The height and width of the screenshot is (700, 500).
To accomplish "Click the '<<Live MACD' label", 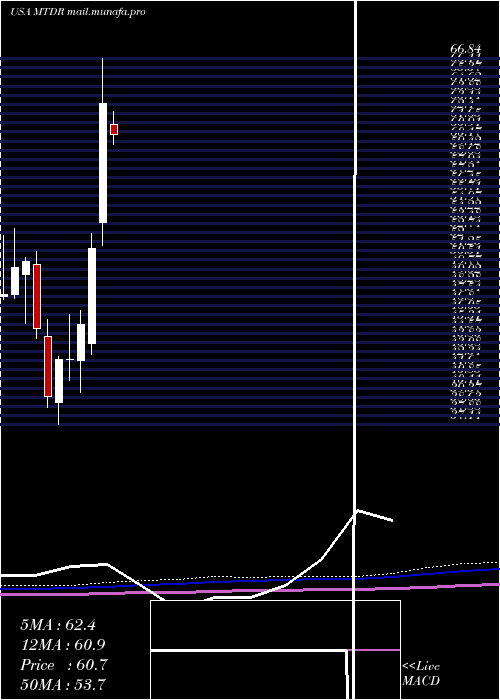I will (x=421, y=673).
